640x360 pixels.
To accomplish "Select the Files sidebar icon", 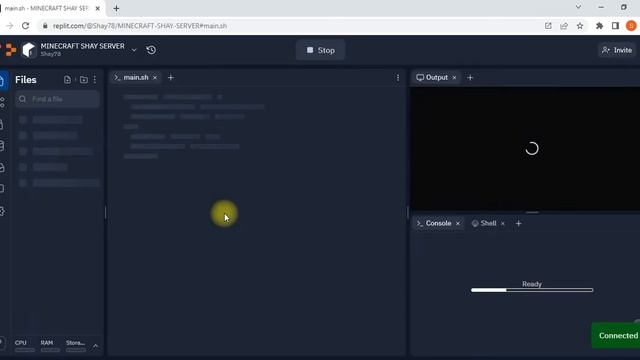I will (2, 80).
